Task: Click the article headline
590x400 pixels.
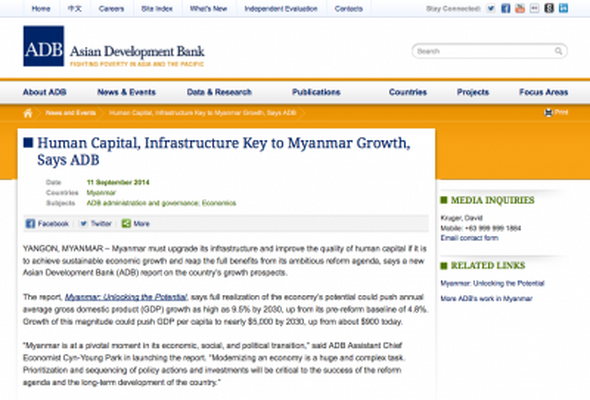Action: (224, 151)
